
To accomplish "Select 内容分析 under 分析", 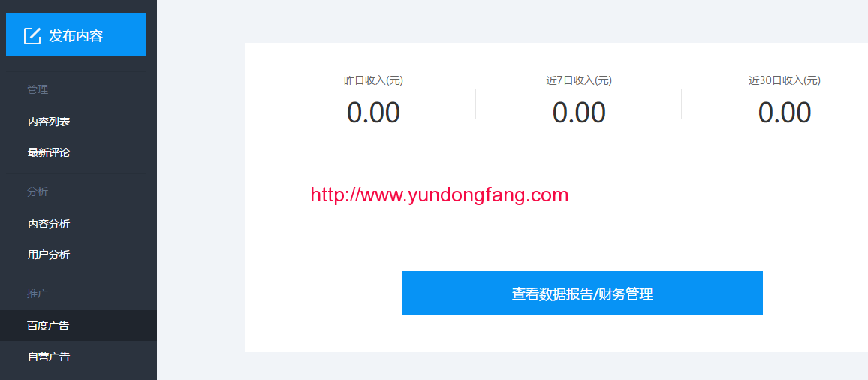I will click(x=49, y=224).
